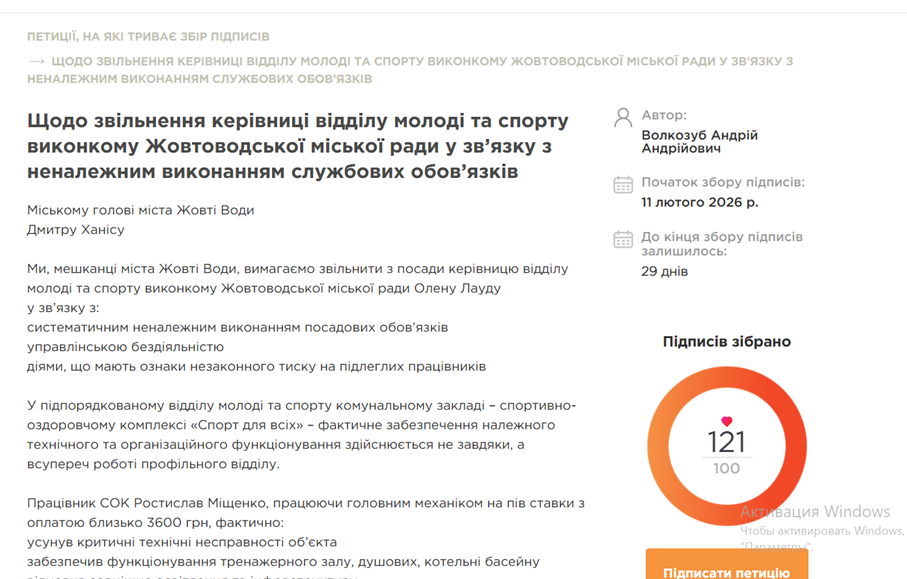Click the breadcrumb arrow icon
907x579 pixels.
pyautogui.click(x=37, y=61)
